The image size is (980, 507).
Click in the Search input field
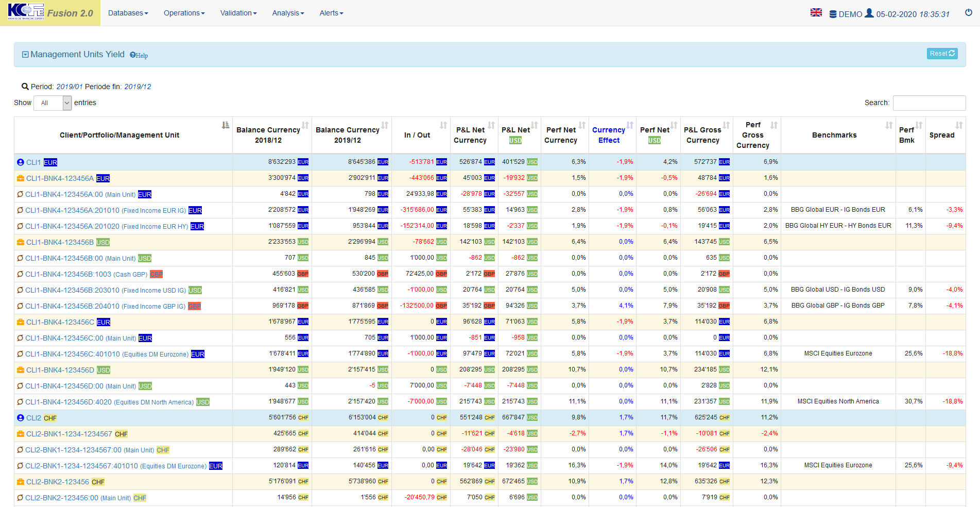point(929,103)
